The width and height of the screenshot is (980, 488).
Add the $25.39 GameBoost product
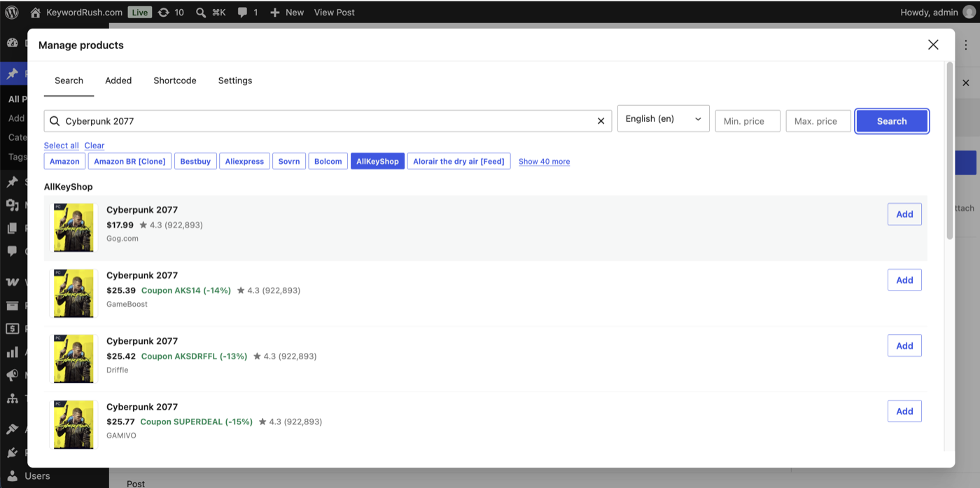click(x=904, y=280)
